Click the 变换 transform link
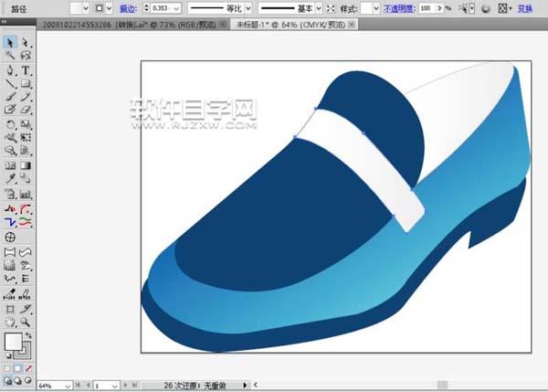The height and width of the screenshot is (392, 548). pos(525,8)
